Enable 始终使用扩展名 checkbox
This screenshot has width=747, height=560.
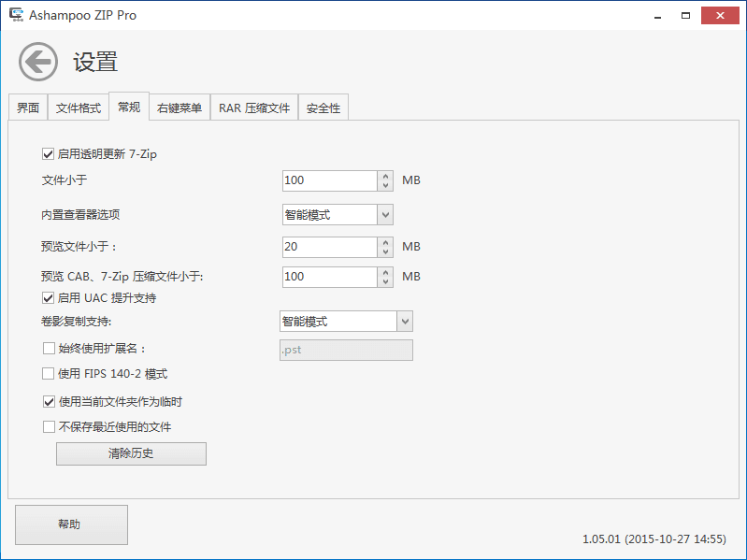pyautogui.click(x=49, y=349)
